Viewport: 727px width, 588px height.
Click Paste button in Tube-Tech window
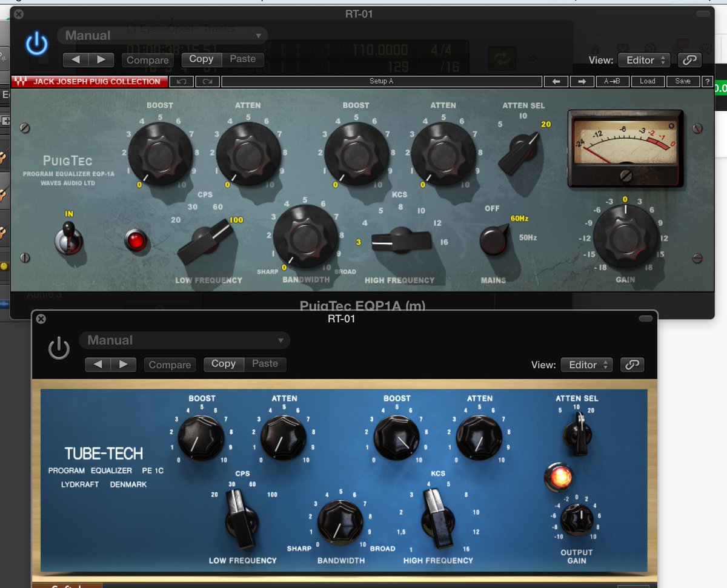(x=265, y=363)
